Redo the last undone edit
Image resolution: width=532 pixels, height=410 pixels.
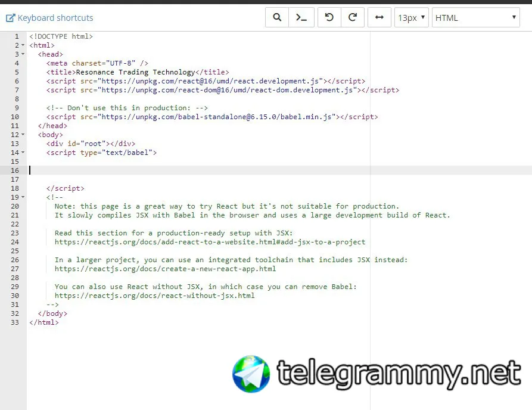[x=353, y=17]
